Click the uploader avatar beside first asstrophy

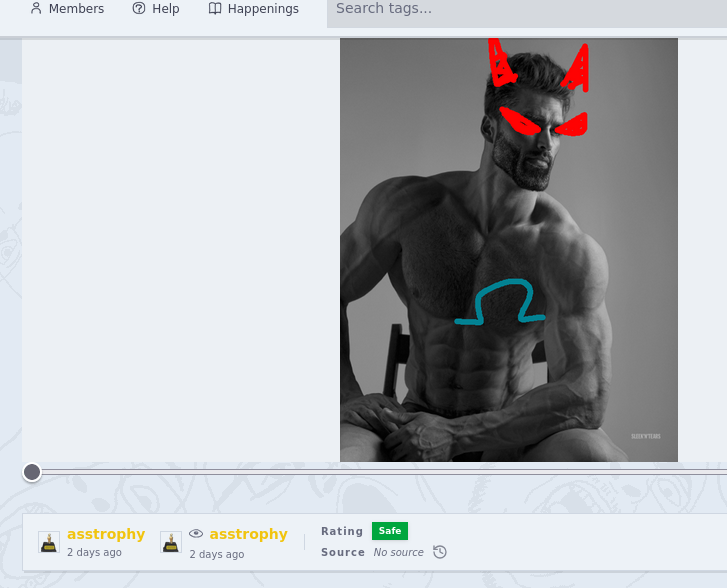[49, 542]
